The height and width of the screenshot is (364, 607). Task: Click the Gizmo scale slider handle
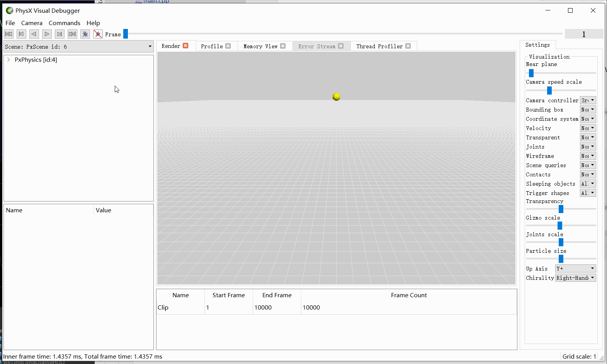(x=560, y=225)
